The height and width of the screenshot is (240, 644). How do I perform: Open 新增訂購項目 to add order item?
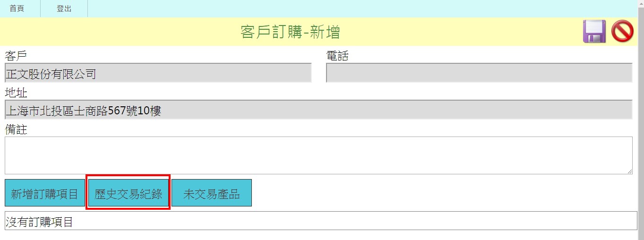point(45,193)
